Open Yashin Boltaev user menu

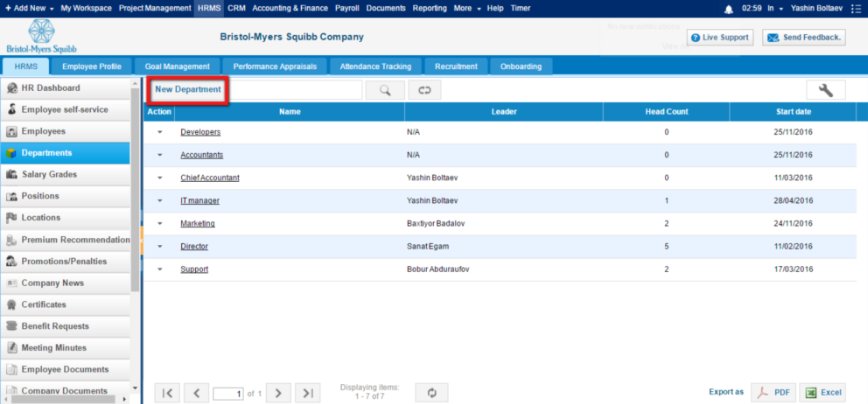point(816,9)
